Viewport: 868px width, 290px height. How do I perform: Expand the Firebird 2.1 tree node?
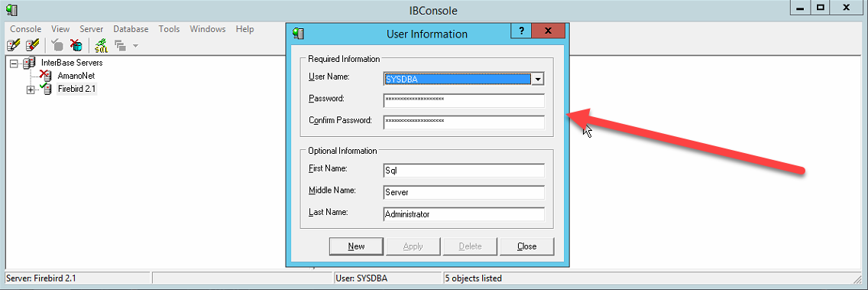pos(31,90)
